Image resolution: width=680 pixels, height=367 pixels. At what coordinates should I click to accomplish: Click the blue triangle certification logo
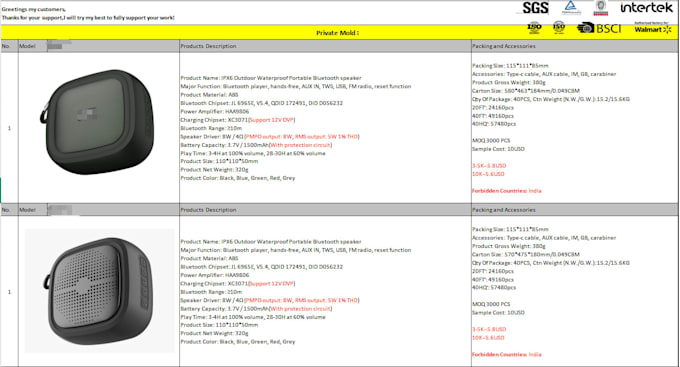(x=571, y=7)
